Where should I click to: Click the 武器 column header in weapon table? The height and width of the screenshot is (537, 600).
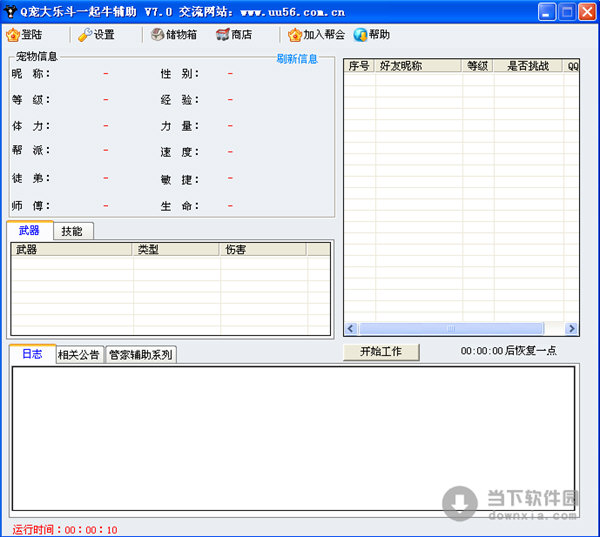(72, 250)
